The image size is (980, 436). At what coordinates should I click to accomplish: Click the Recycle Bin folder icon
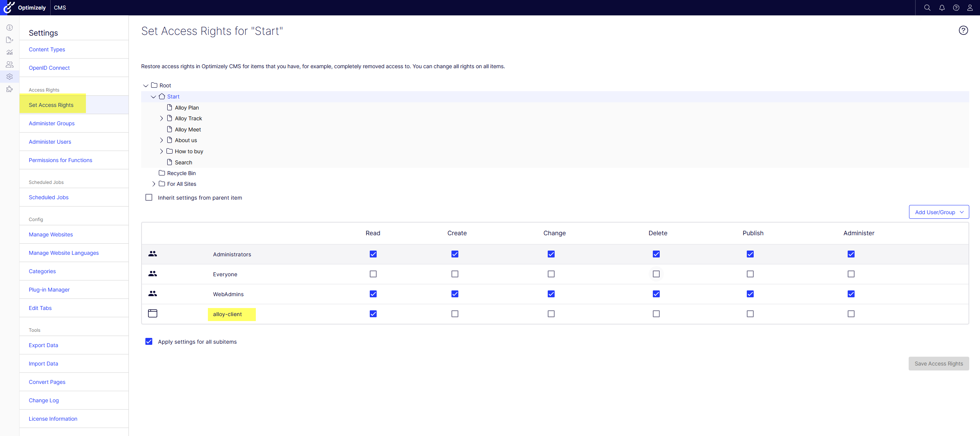tap(162, 173)
